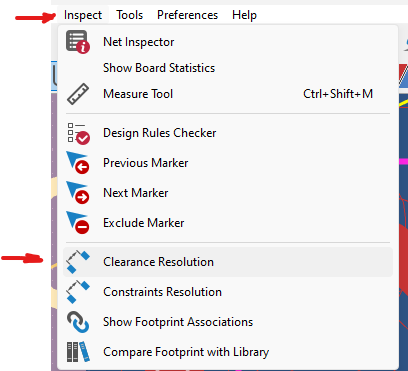The width and height of the screenshot is (408, 371).
Task: Choose Net Inspector from the menu
Action: [x=139, y=42]
